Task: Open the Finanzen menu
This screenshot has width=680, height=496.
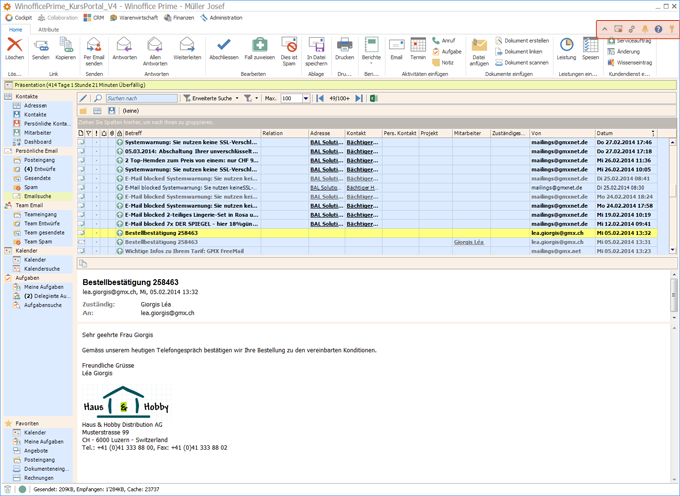Action: pyautogui.click(x=179, y=18)
